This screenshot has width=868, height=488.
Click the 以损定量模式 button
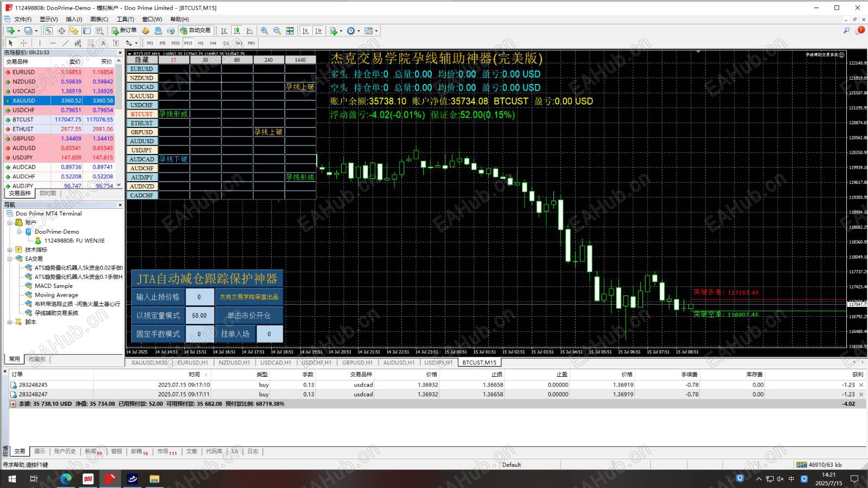coord(158,315)
